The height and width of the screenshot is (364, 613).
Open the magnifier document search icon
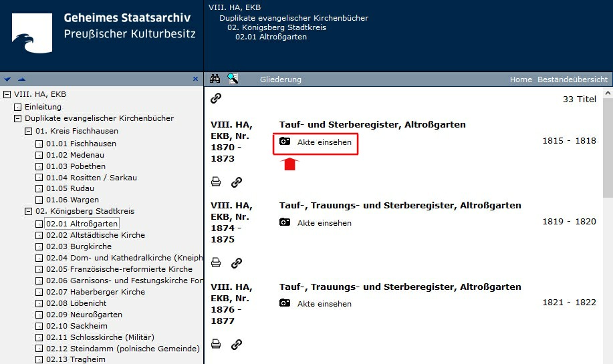(233, 79)
